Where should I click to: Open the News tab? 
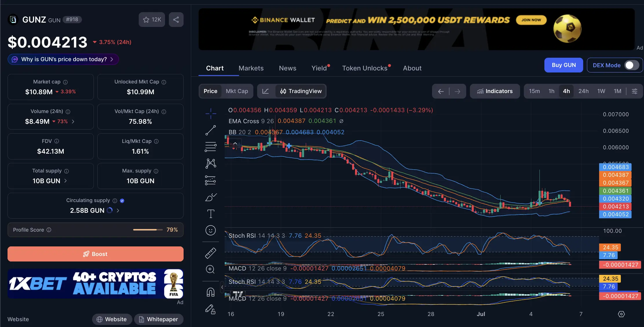point(288,68)
